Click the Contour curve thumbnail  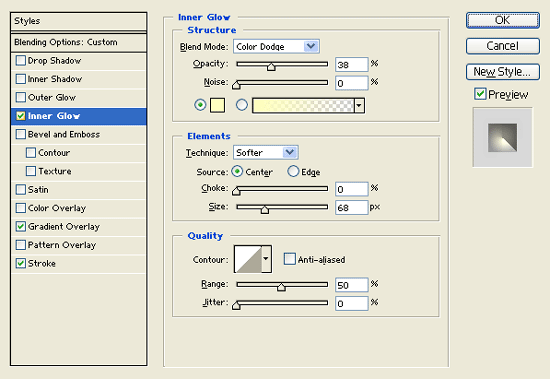[x=248, y=259]
